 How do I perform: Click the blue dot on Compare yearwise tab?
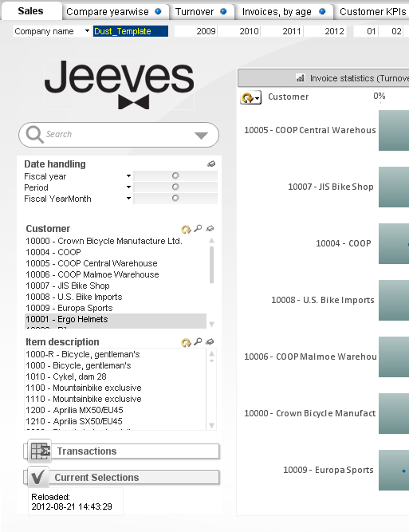[x=158, y=11]
